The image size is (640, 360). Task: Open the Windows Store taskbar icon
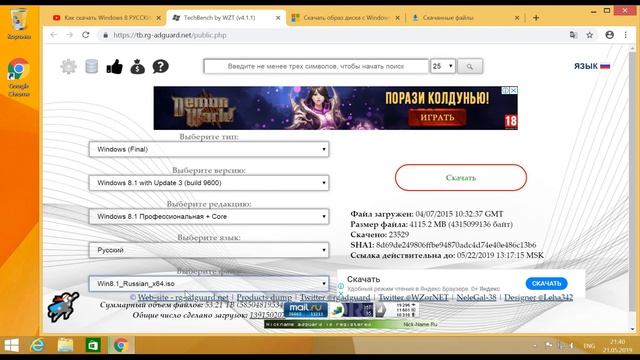coord(93,345)
